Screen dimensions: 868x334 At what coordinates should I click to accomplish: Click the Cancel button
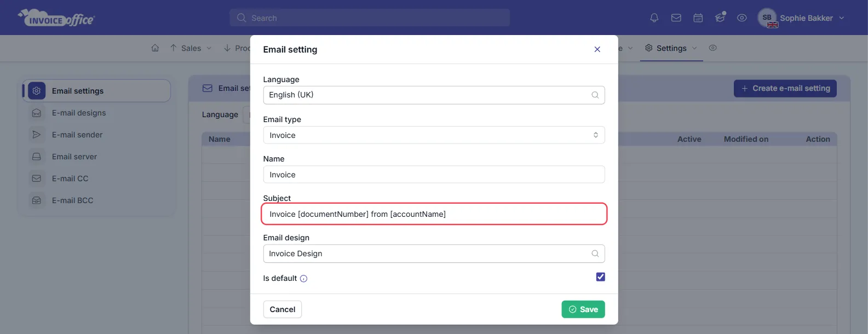pos(283,309)
